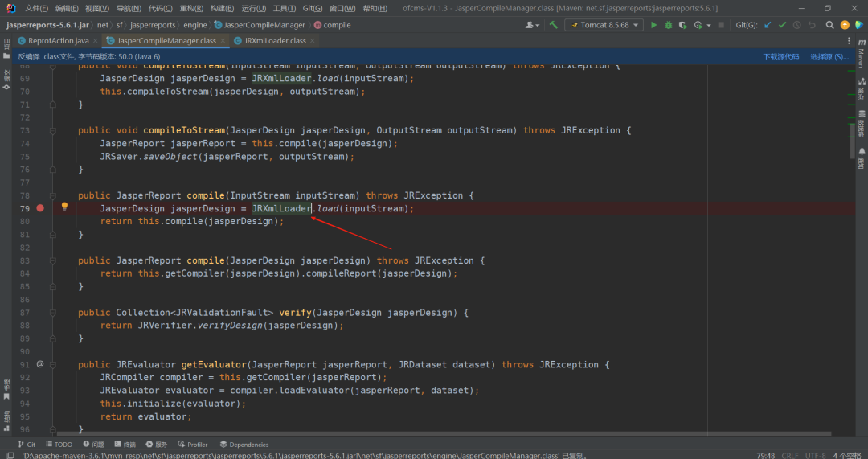
Task: Open the database tool window on right strip
Action: tap(862, 124)
